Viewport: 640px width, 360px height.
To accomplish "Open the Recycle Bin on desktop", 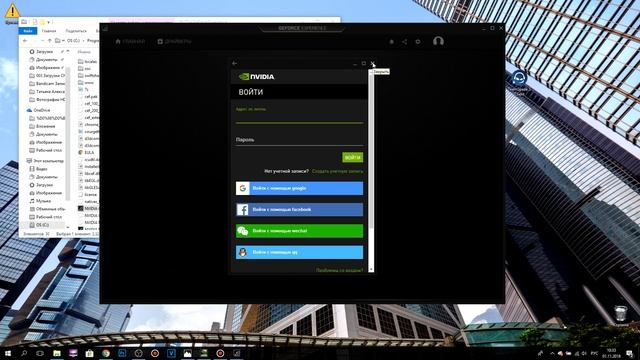I will (x=621, y=313).
